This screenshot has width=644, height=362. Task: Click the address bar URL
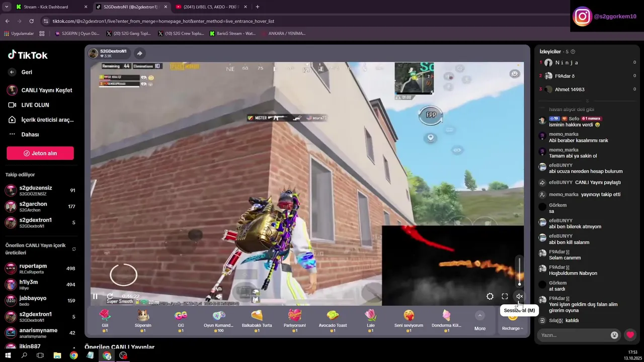coord(163,21)
